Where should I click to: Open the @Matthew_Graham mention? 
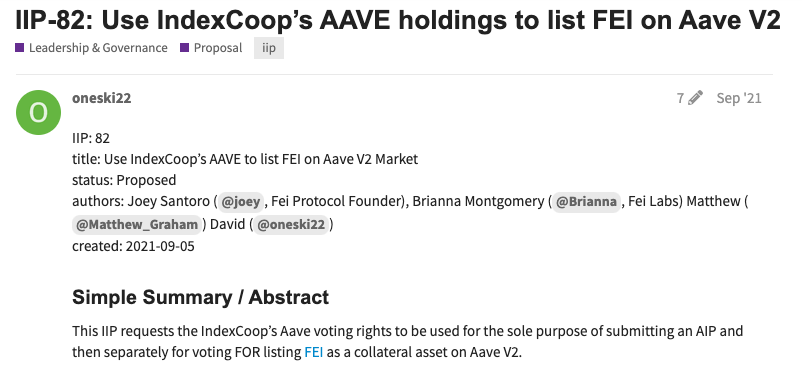[137, 224]
